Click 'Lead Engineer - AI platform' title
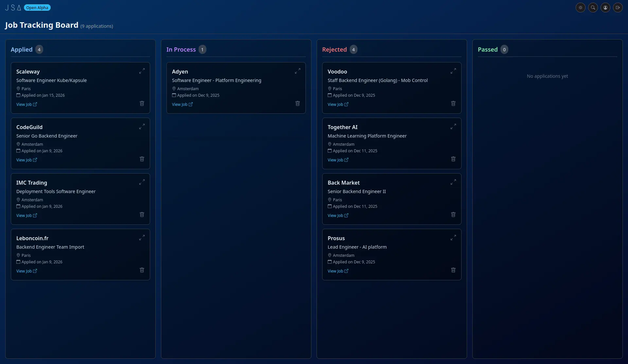 (357, 247)
